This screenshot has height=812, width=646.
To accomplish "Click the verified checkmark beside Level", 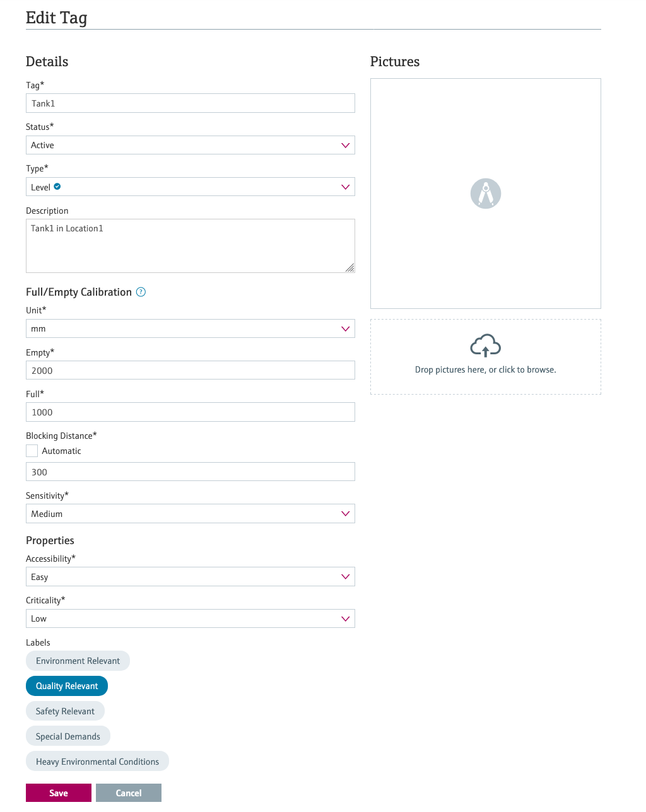I will [57, 187].
